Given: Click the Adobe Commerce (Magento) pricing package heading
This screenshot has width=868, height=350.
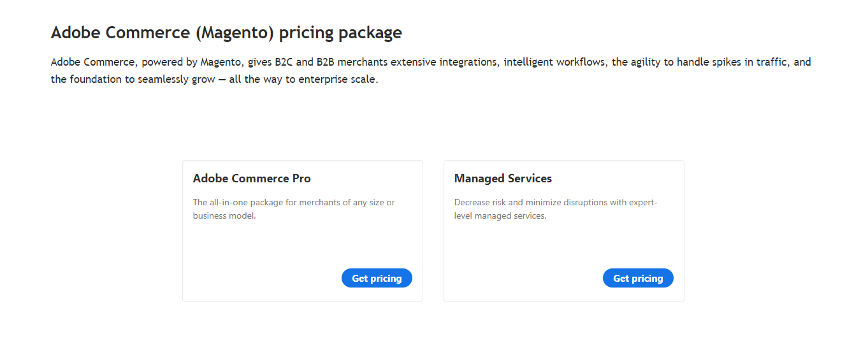Looking at the screenshot, I should 226,33.
